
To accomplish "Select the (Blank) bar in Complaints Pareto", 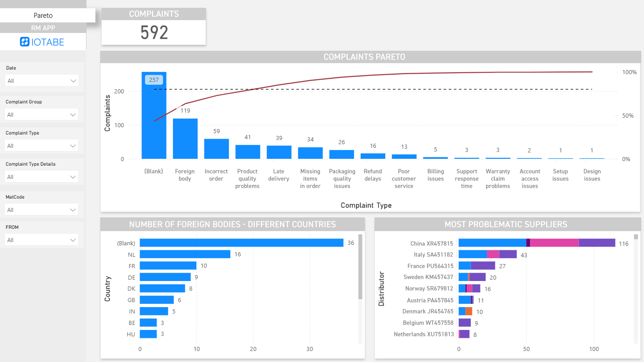I will [154, 114].
